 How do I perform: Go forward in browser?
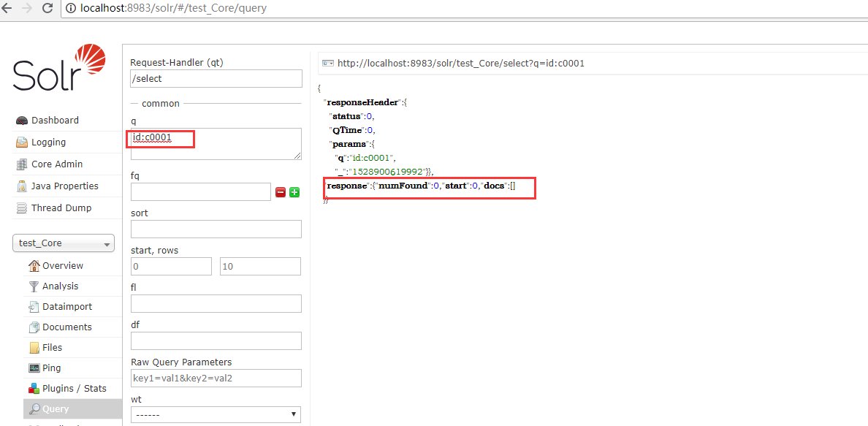tap(26, 8)
